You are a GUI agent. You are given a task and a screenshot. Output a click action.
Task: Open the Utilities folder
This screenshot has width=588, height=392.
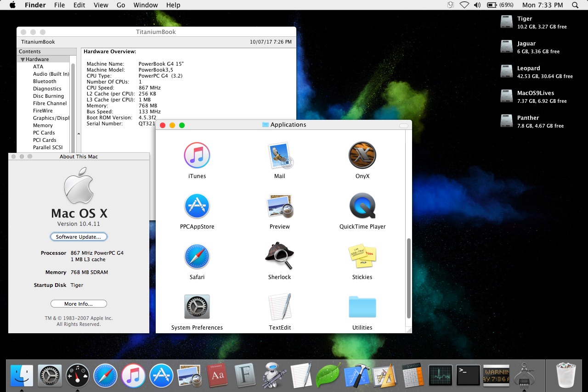(x=362, y=307)
